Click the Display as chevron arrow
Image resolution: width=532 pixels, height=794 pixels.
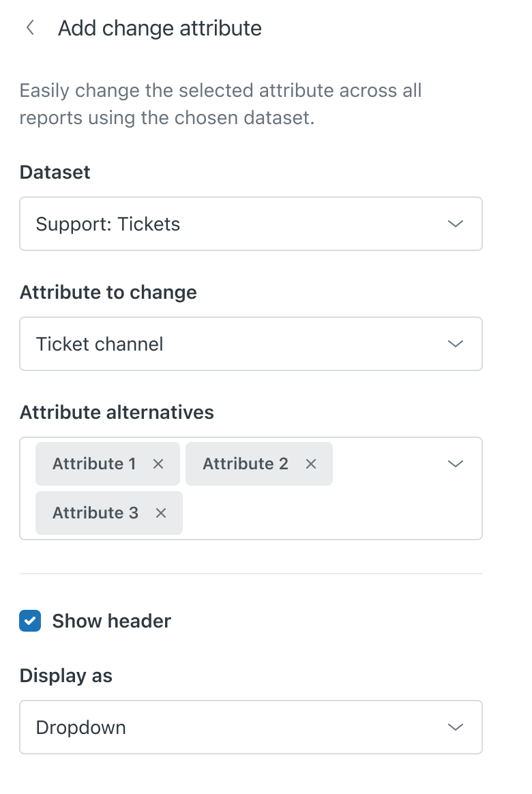(455, 727)
